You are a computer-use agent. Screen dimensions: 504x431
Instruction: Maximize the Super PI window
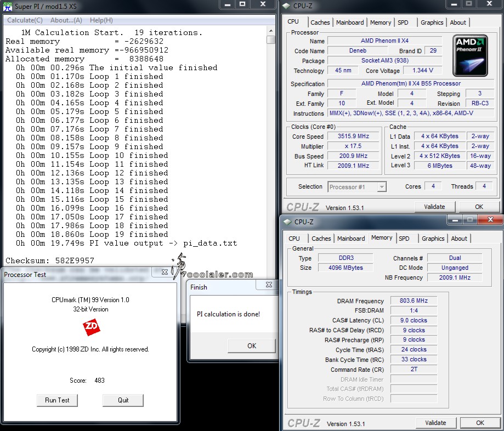tap(243, 4)
